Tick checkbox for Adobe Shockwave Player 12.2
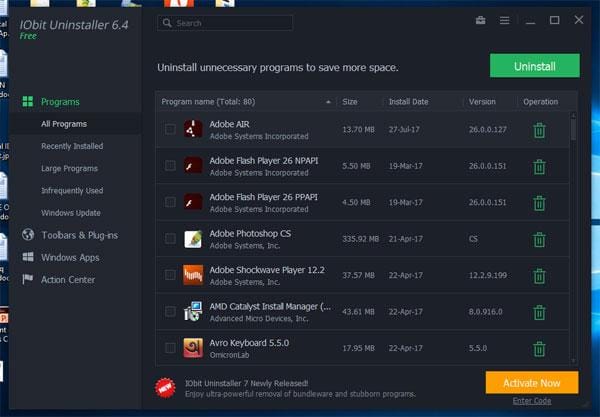The height and width of the screenshot is (417, 600). 170,275
